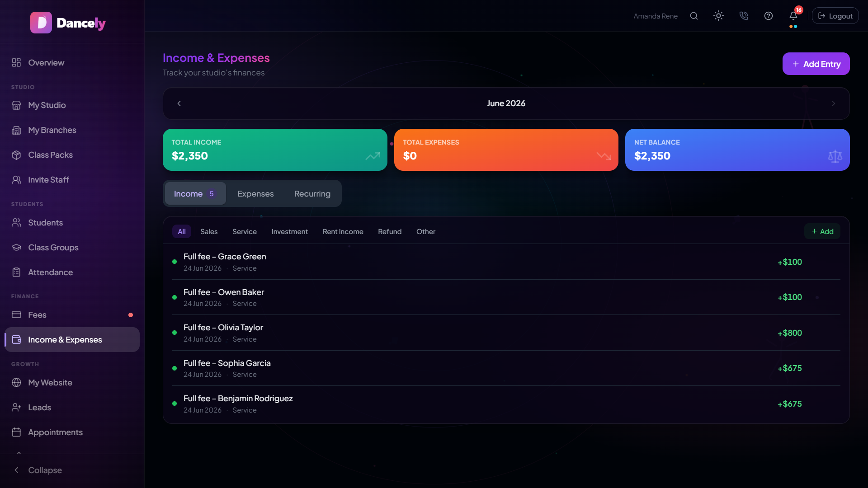
Task: Click the My Studio storefront icon
Action: tap(16, 105)
